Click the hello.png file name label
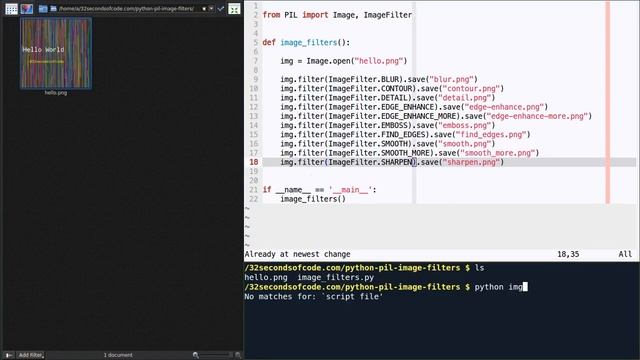 coord(56,93)
